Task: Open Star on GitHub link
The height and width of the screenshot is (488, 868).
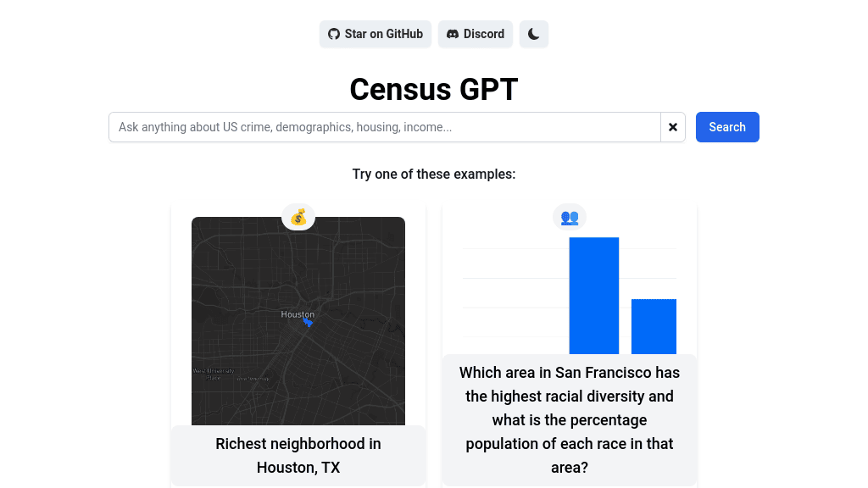Action: (x=375, y=34)
